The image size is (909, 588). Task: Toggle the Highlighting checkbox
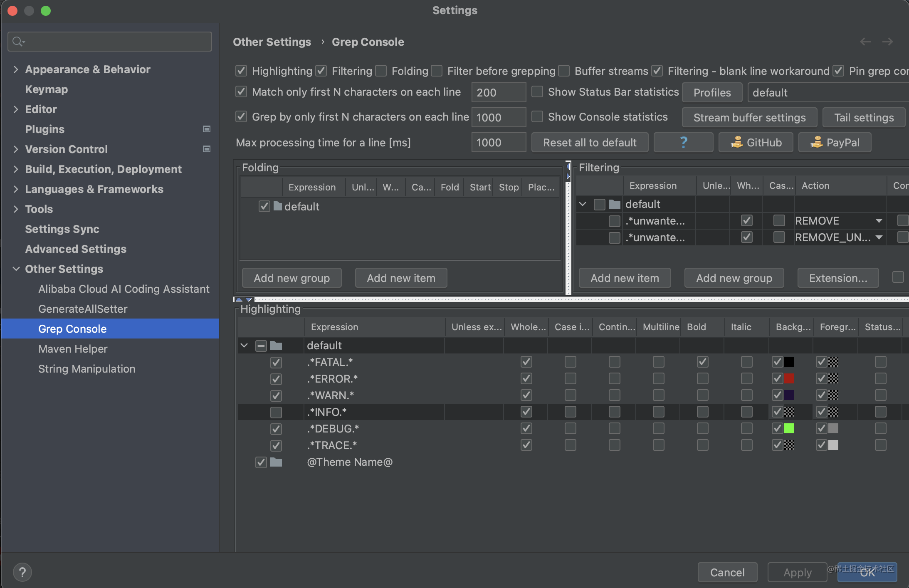[241, 71]
